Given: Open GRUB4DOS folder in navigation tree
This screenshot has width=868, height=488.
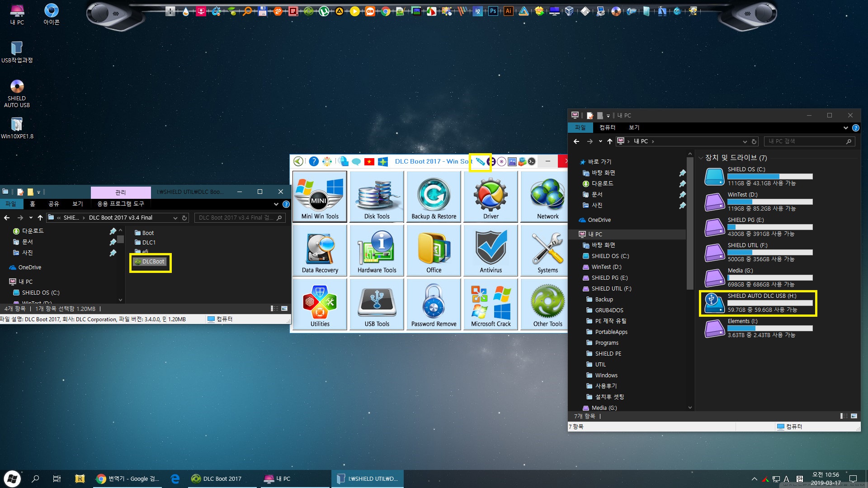Looking at the screenshot, I should pos(609,310).
